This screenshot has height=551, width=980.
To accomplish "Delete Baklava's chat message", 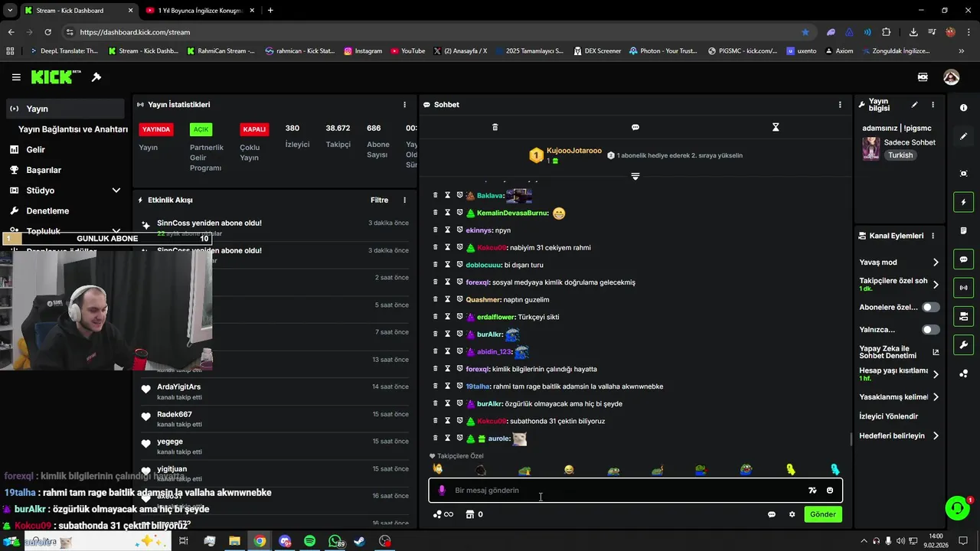I will point(436,195).
